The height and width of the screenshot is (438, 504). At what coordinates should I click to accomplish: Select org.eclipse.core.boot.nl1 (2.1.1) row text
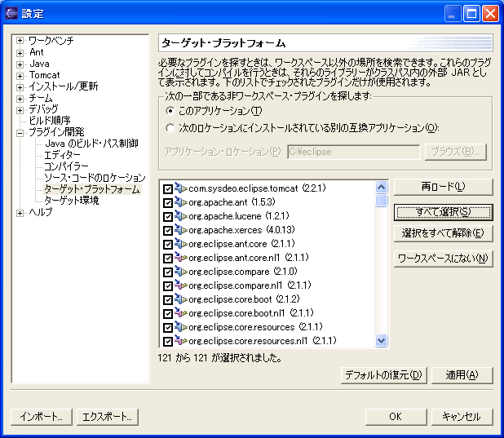(251, 313)
